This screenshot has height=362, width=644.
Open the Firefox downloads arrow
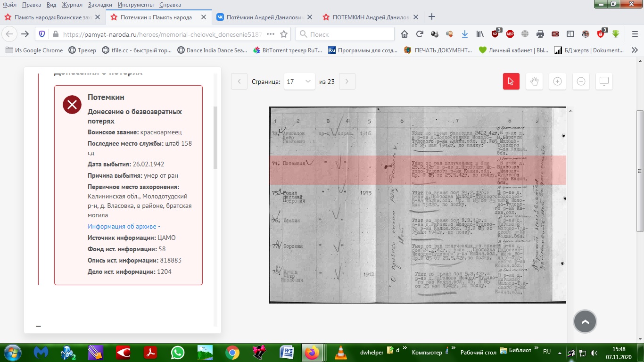[x=465, y=34]
